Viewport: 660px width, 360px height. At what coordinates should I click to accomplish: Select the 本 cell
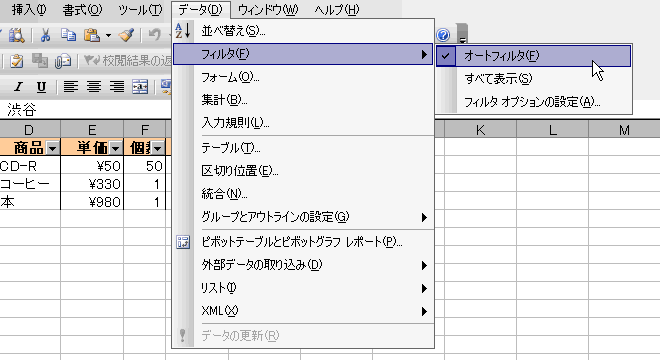[30, 202]
